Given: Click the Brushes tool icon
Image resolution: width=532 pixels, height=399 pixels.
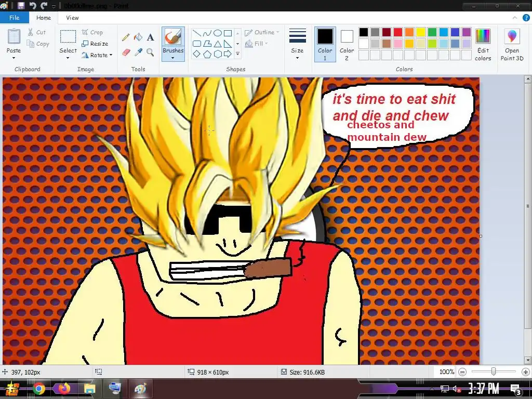Looking at the screenshot, I should (x=173, y=37).
